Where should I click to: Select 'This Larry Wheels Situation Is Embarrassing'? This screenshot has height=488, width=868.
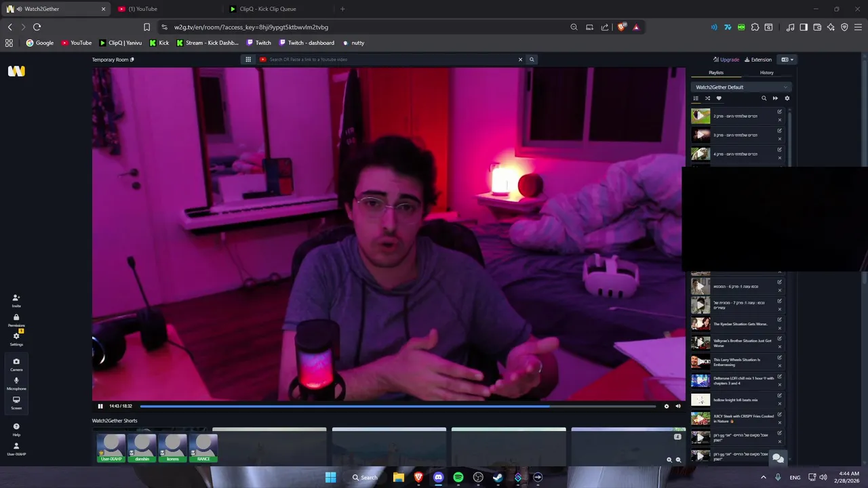pyautogui.click(x=736, y=362)
